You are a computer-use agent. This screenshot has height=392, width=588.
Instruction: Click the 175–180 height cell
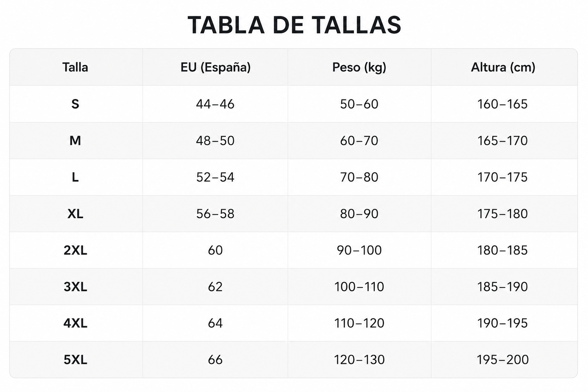click(503, 213)
